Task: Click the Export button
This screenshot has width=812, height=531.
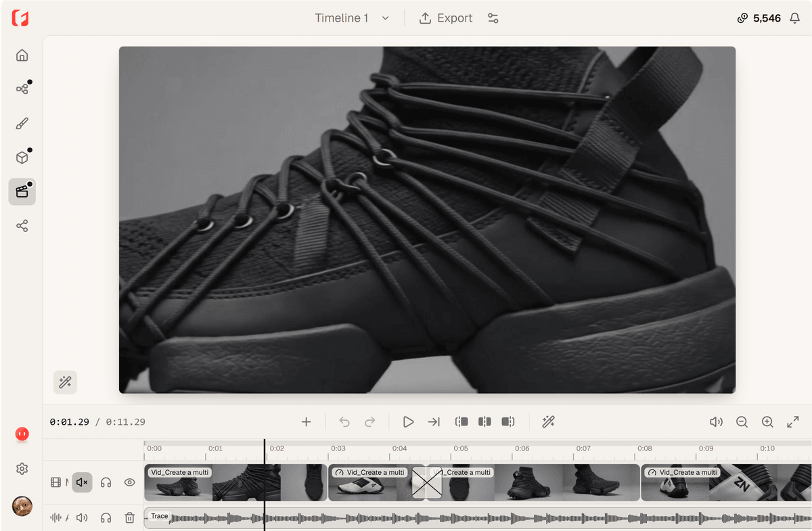Action: point(445,18)
